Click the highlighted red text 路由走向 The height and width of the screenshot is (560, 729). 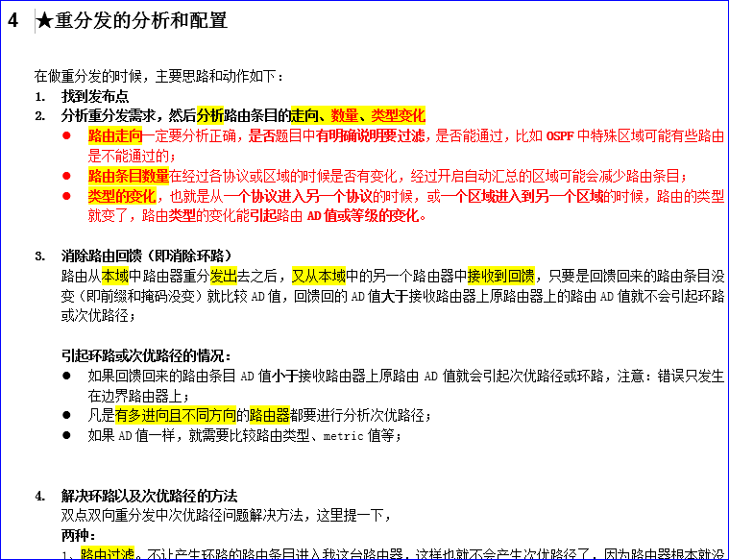[x=114, y=136]
